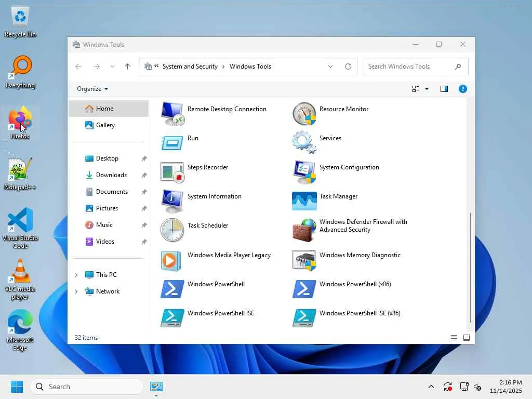
Task: Select Home in navigation pane
Action: click(x=109, y=109)
